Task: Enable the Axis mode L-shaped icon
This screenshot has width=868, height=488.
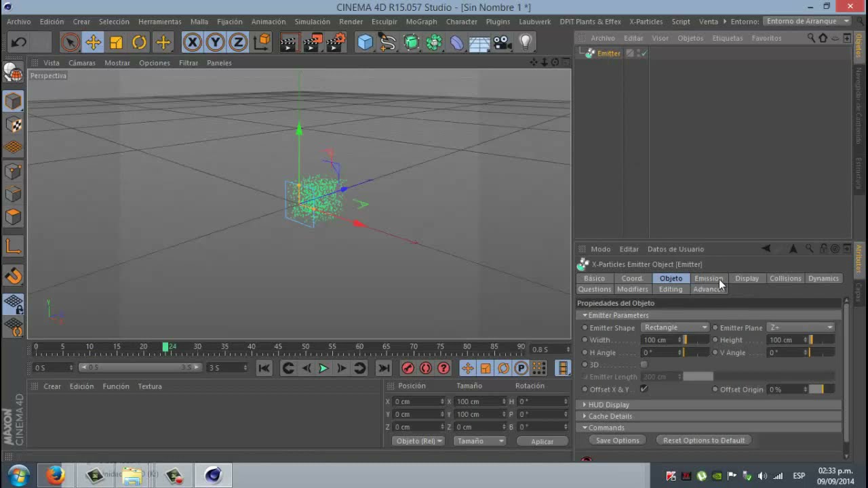Action: tap(14, 247)
